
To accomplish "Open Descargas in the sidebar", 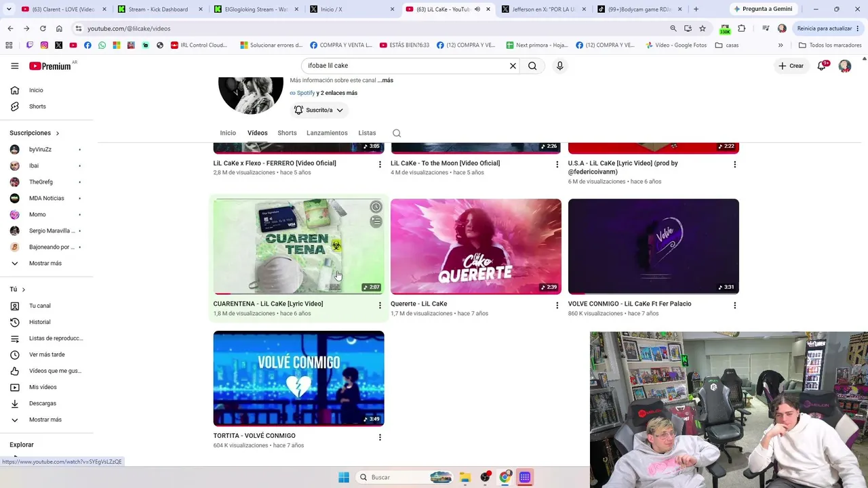I will (42, 403).
